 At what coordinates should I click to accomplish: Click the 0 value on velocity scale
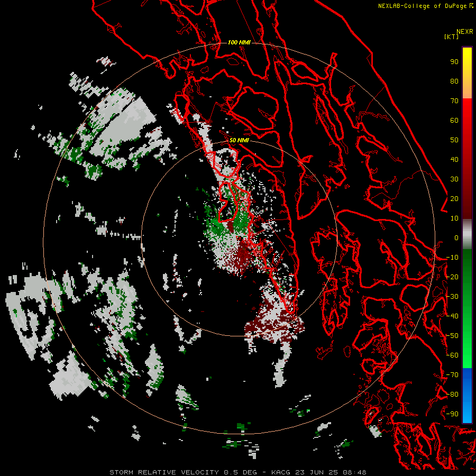point(456,237)
